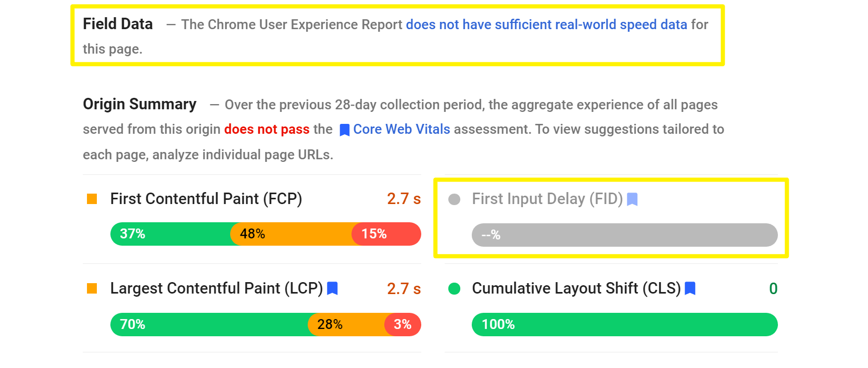Click the bookmark icon beside Cumulative Layout Shift

(x=691, y=288)
